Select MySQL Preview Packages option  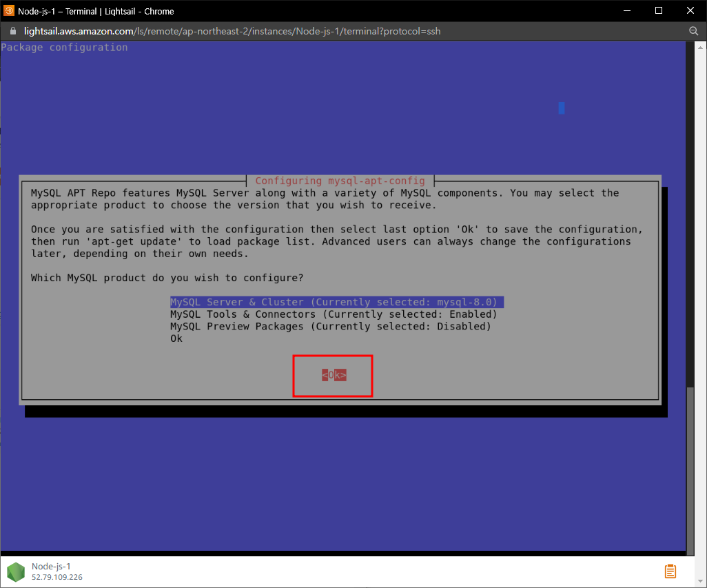[331, 327]
